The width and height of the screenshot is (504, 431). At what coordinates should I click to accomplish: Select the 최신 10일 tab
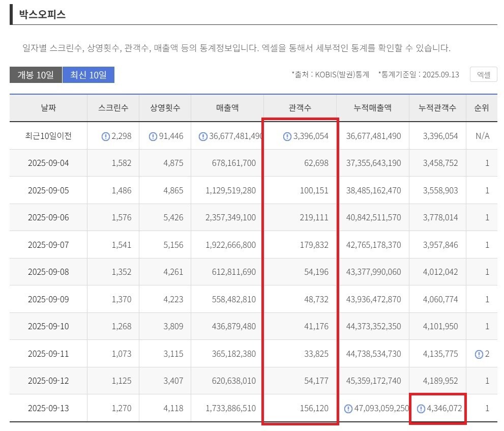click(x=88, y=75)
